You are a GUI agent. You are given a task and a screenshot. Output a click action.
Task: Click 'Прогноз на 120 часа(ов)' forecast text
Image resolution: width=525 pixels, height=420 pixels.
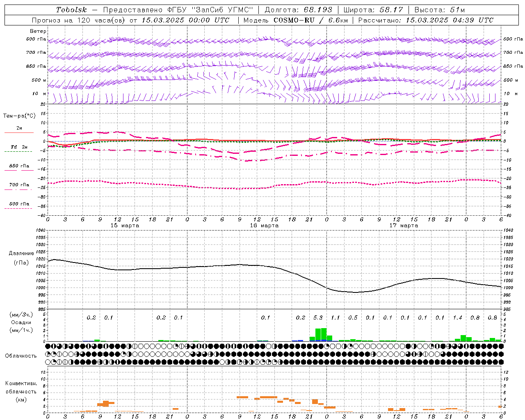click(79, 20)
